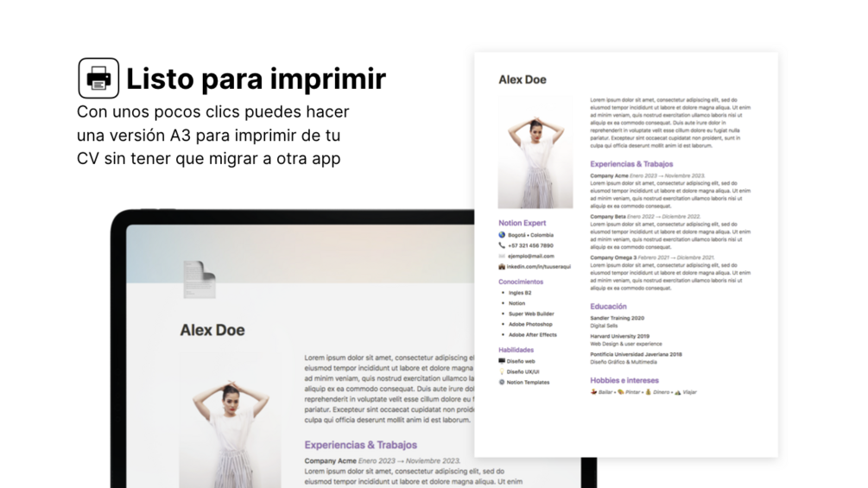Open the ejemplo@mail.com email link
This screenshot has width=868, height=488.
[x=531, y=257]
